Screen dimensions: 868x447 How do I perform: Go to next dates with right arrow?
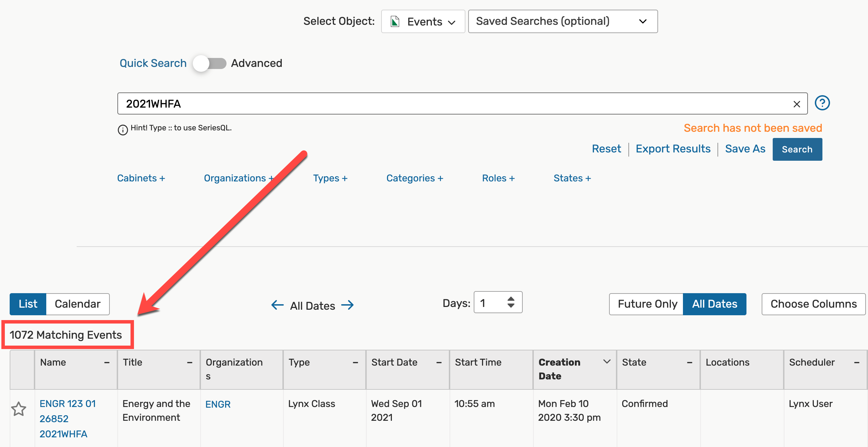pyautogui.click(x=347, y=305)
